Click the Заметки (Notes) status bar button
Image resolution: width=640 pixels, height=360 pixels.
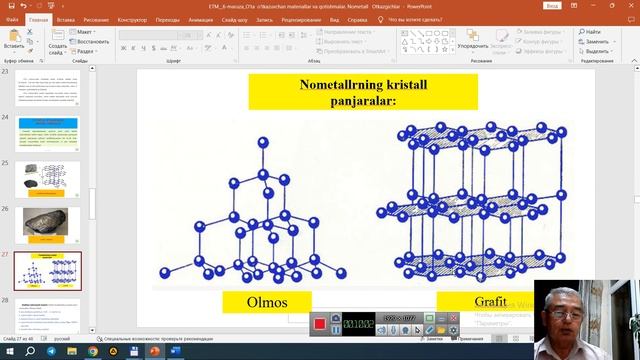pyautogui.click(x=431, y=339)
